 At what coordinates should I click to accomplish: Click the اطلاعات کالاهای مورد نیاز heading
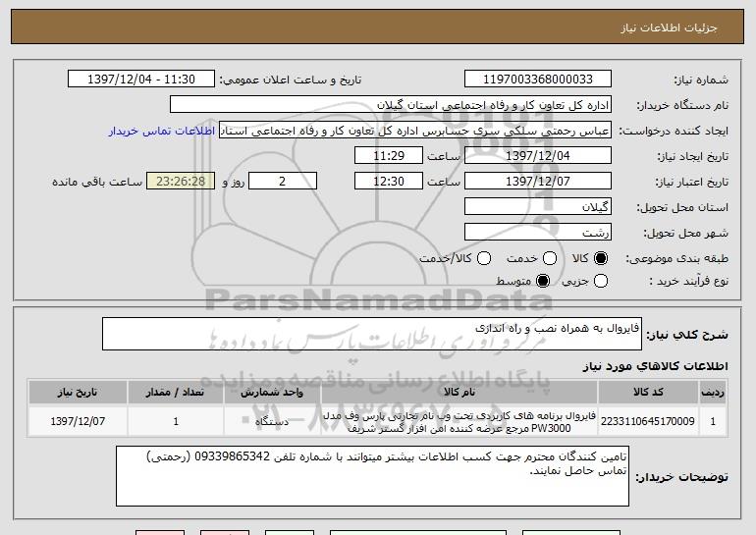655,366
